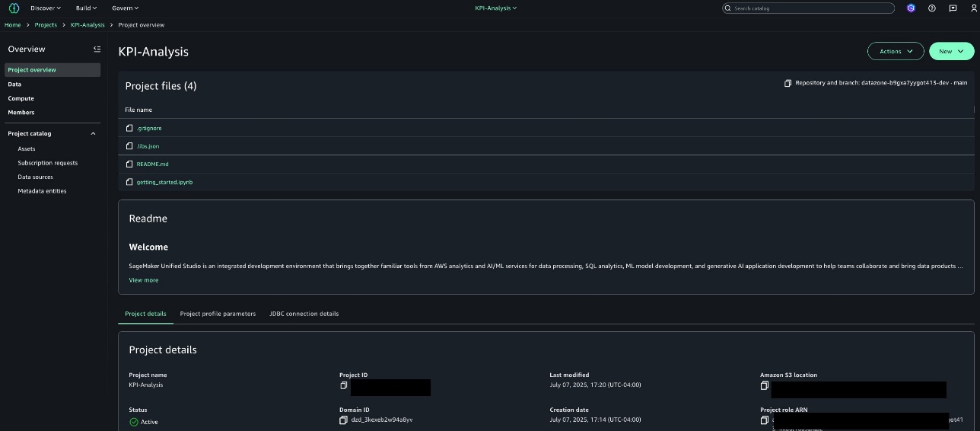The image size is (980, 431).
Task: Open the KPI-Analysis project switcher
Action: click(x=495, y=8)
